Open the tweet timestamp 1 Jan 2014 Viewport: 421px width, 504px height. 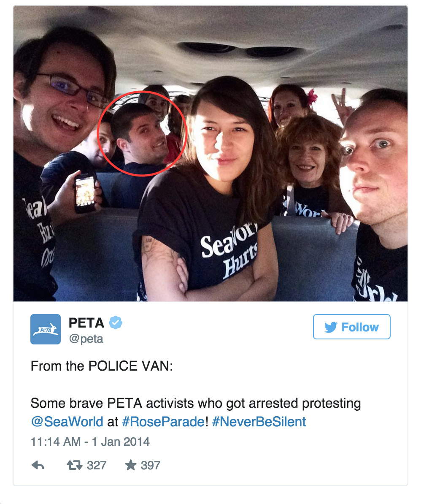(x=90, y=442)
